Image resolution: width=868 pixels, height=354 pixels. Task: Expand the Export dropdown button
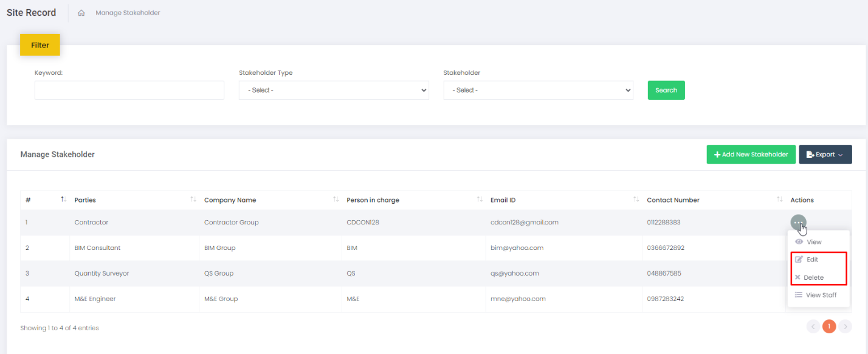tap(825, 154)
